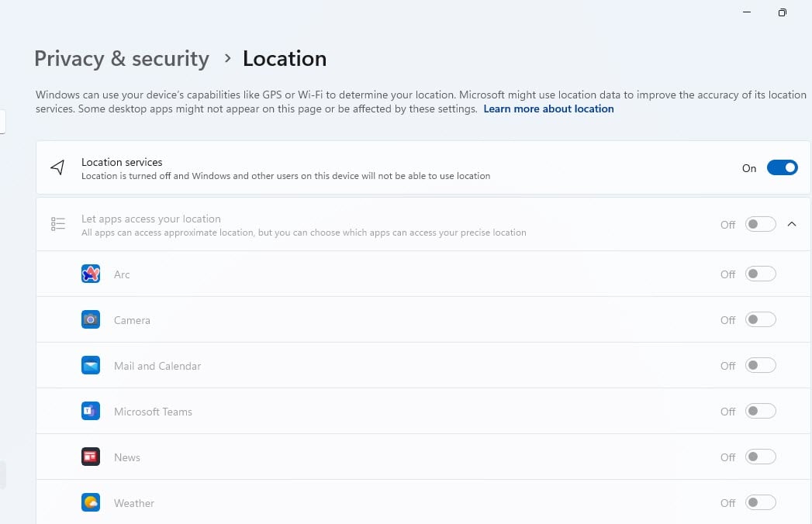Click the Location page title

[285, 58]
